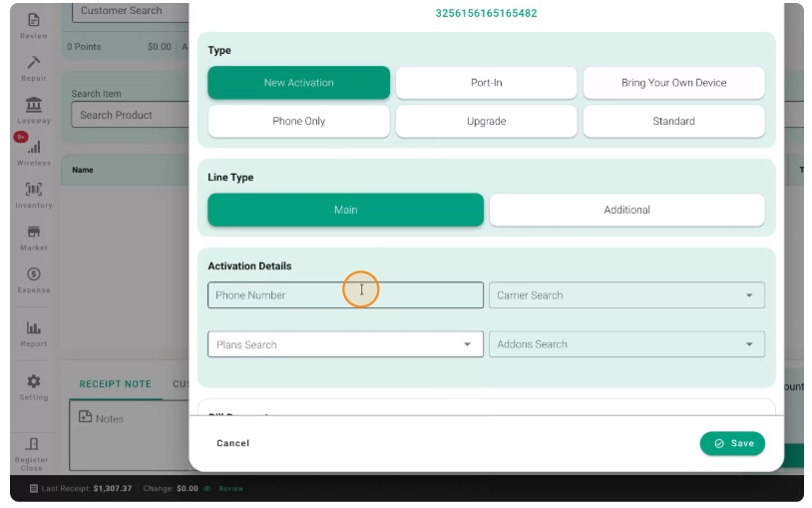The width and height of the screenshot is (812, 508).
Task: Open the Repair hammer icon
Action: (x=34, y=62)
